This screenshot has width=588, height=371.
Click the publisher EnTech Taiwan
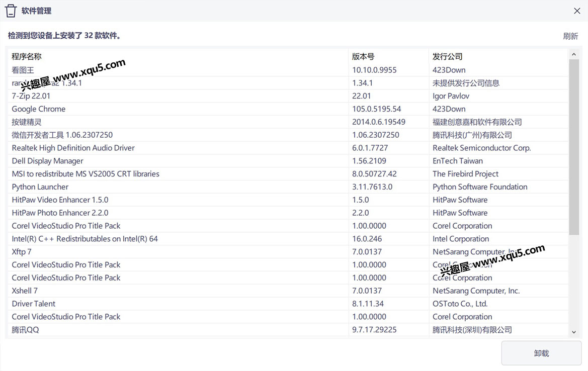[458, 161]
